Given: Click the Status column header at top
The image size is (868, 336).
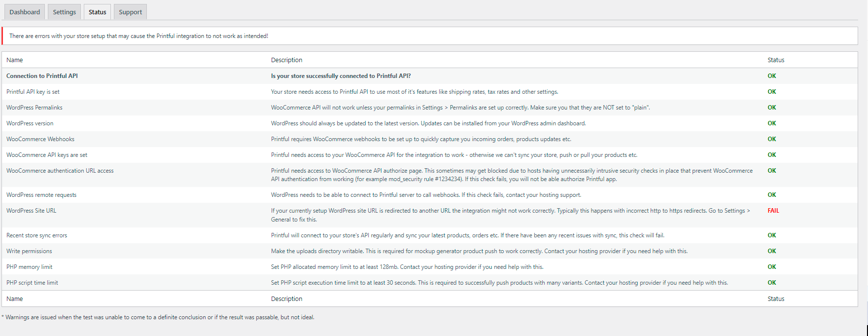Looking at the screenshot, I should point(776,60).
